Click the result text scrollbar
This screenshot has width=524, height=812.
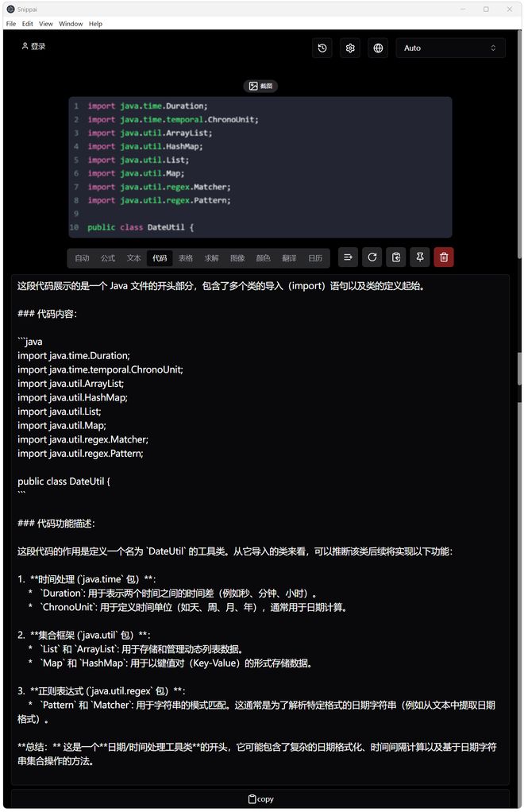pos(519,369)
